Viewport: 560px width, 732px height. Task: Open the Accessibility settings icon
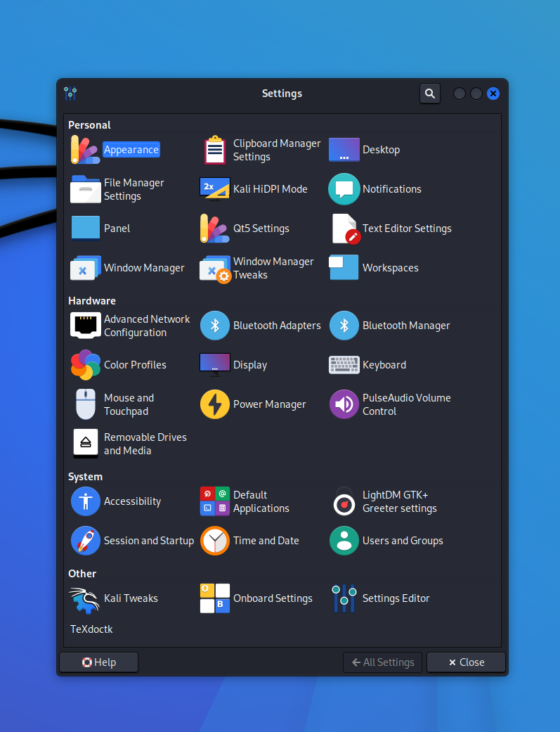click(86, 501)
